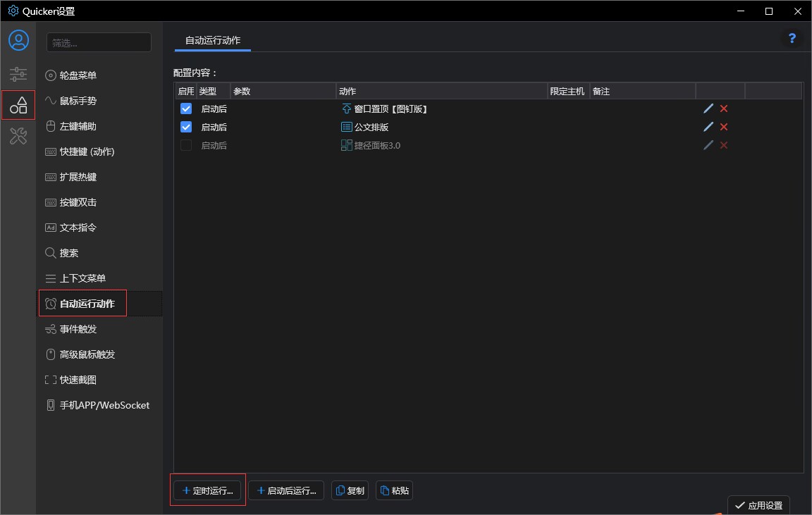Screen dimensions: 812x515
Task: Switch to the 自动运行动作 tab
Action: (213, 40)
